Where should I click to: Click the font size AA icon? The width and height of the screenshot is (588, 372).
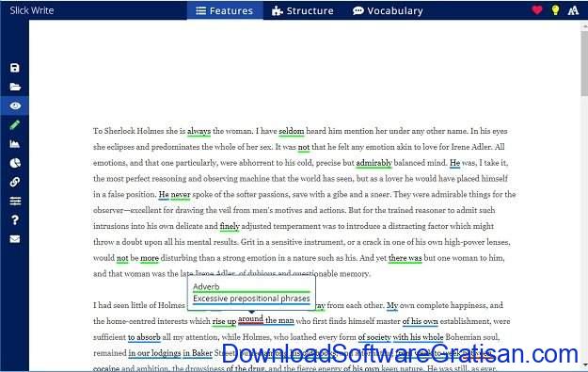coord(573,10)
